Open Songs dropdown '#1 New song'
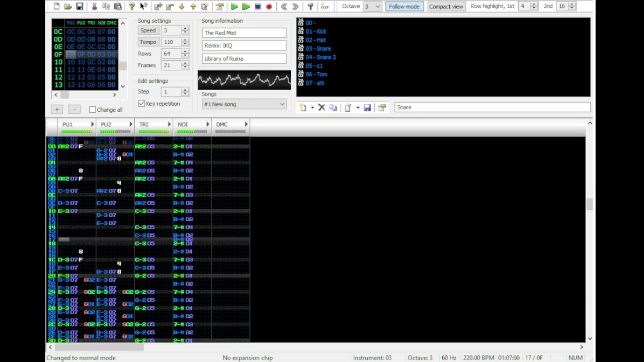Image resolution: width=644 pixels, height=362 pixels. click(244, 104)
